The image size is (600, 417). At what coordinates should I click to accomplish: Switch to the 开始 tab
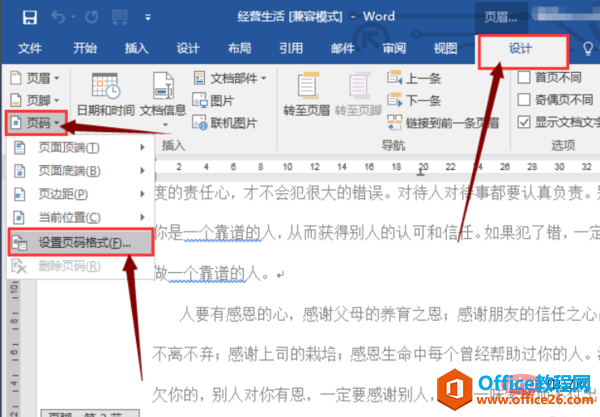[x=85, y=49]
